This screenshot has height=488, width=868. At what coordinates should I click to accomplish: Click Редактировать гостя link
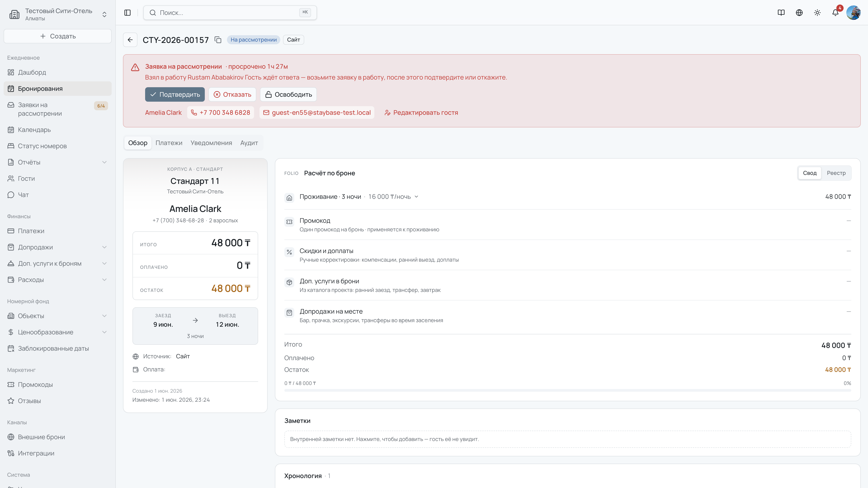coord(421,113)
